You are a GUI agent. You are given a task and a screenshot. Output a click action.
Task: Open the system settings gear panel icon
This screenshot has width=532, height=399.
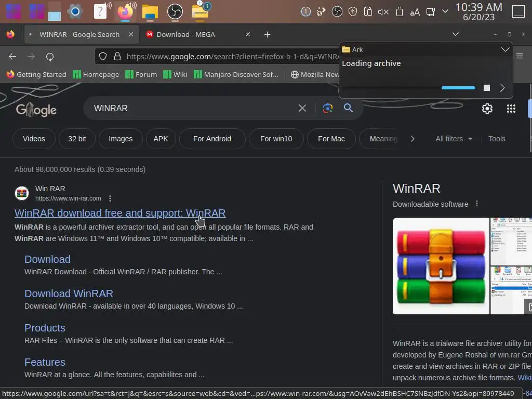tap(75, 11)
